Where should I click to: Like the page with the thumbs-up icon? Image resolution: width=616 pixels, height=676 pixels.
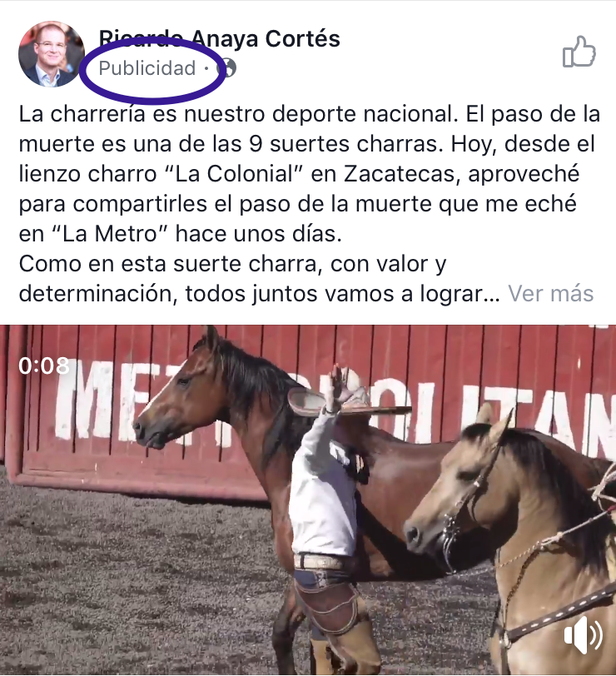(579, 52)
